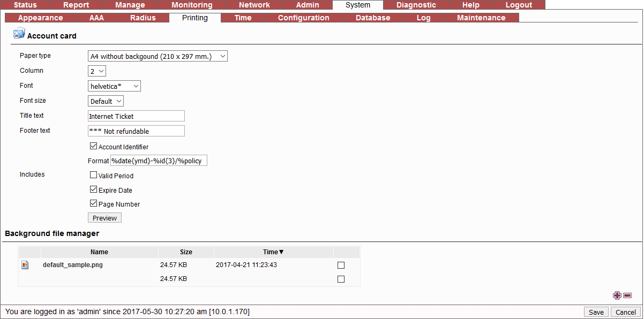Image resolution: width=644 pixels, height=319 pixels.
Task: Focus the Footer text input field
Action: (136, 131)
